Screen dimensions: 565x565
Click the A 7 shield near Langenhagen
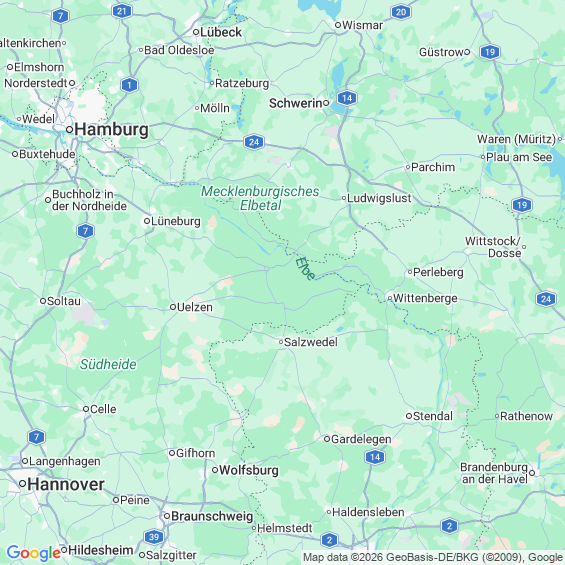36,437
